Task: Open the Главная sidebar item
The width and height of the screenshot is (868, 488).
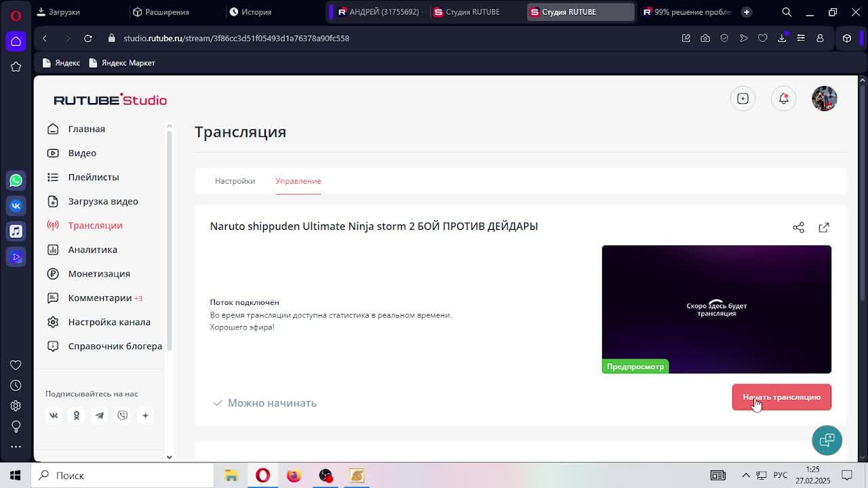Action: [86, 129]
